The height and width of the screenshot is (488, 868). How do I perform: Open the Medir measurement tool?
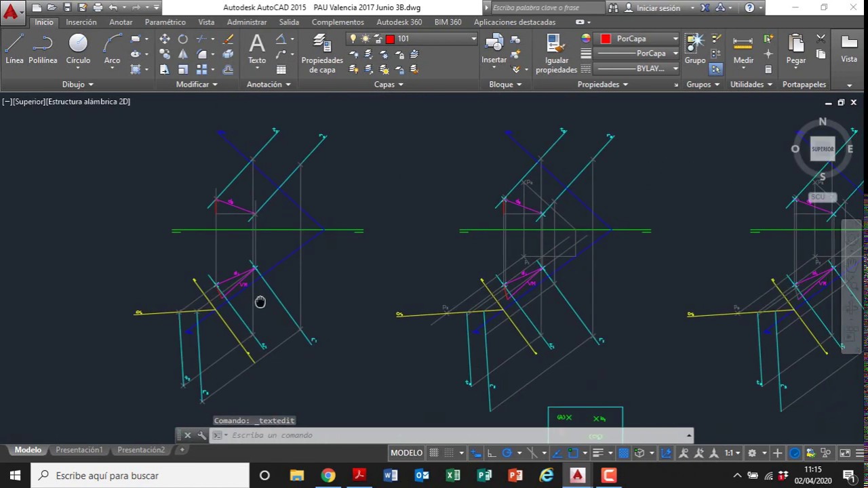[743, 49]
